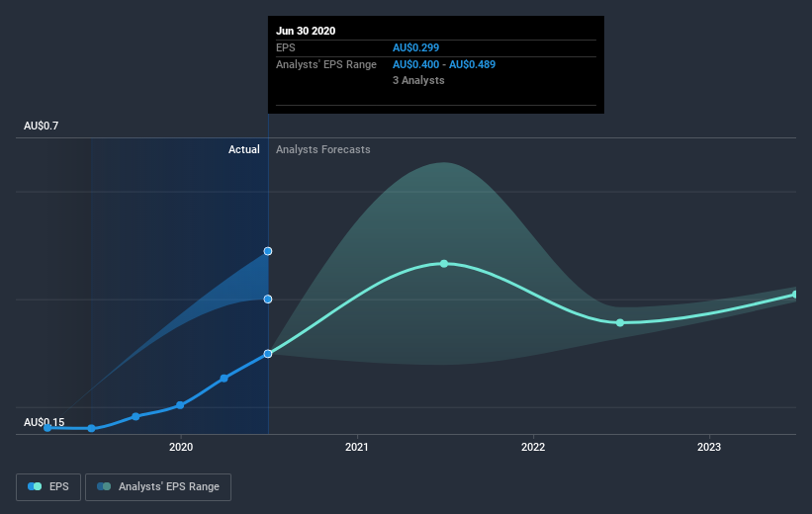Click the '3 Analysts' text in tooltip

coord(418,80)
